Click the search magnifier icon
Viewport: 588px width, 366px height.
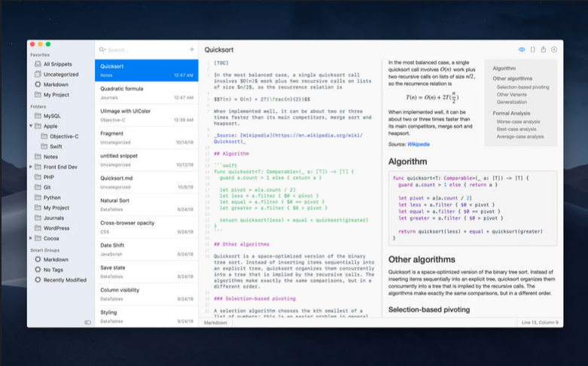(102, 50)
